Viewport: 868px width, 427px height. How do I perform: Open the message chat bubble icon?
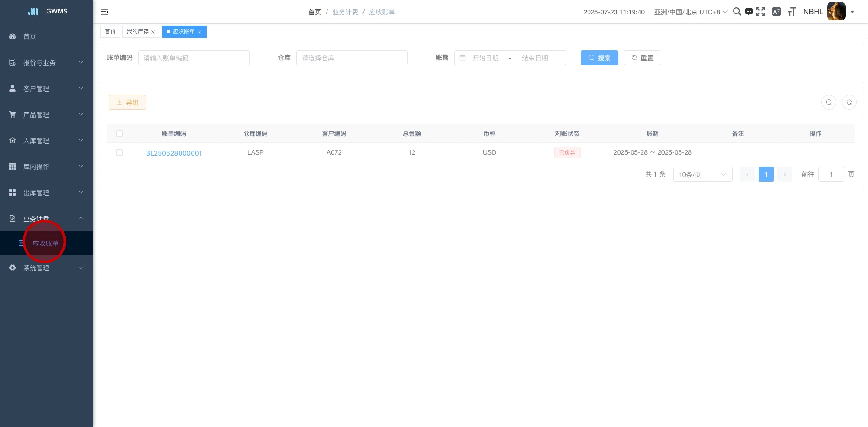click(x=748, y=12)
